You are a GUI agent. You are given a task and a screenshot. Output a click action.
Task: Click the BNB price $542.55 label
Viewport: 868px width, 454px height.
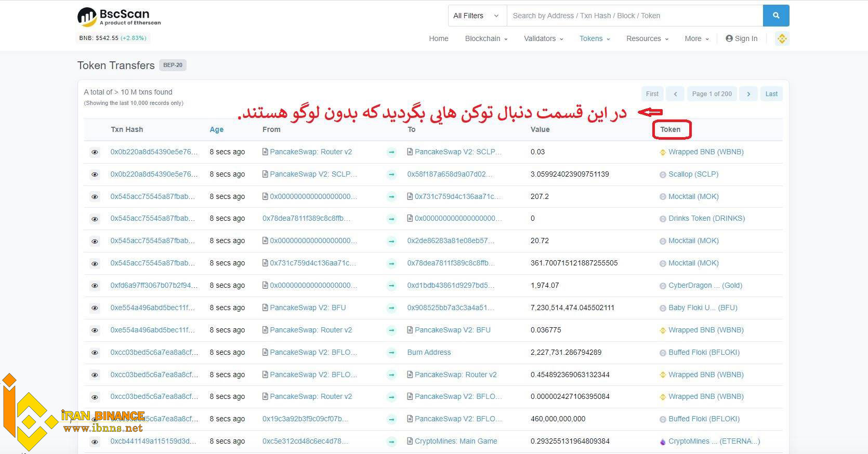point(113,38)
